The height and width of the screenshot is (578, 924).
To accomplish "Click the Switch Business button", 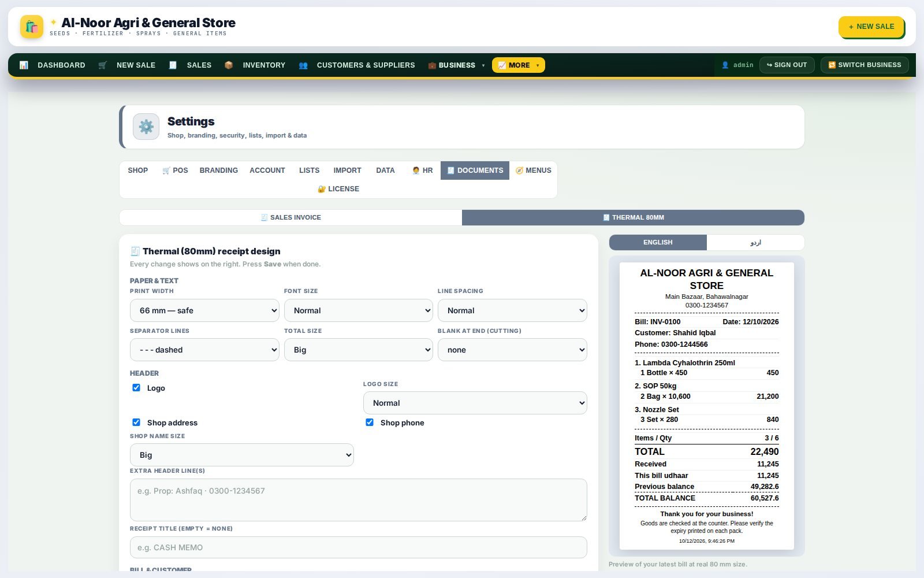I will [x=865, y=65].
